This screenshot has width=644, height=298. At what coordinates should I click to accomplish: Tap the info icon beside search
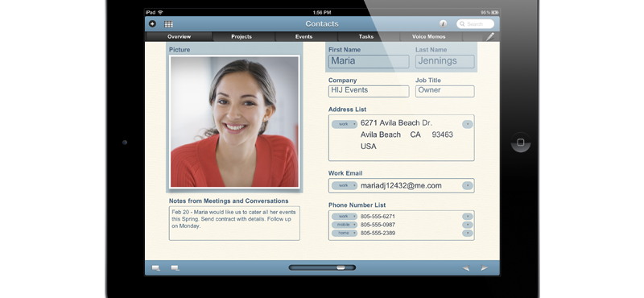(443, 24)
